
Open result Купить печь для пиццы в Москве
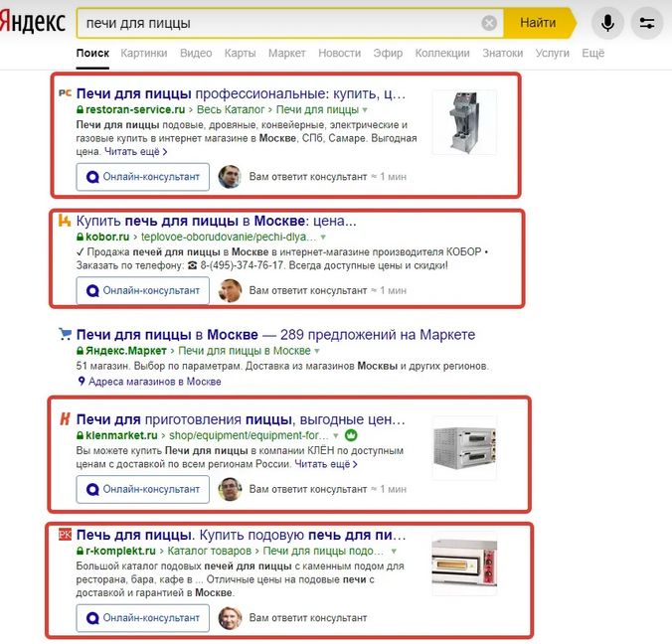tap(216, 221)
